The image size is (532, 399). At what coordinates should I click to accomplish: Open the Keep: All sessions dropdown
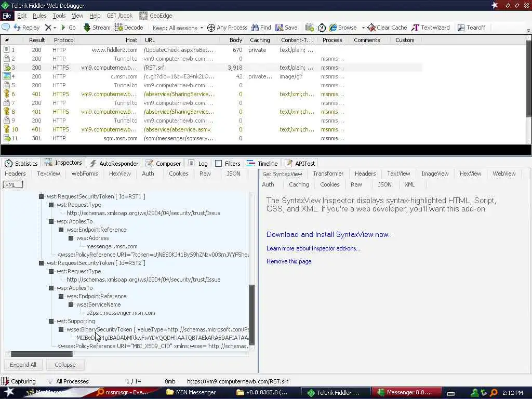pos(178,28)
